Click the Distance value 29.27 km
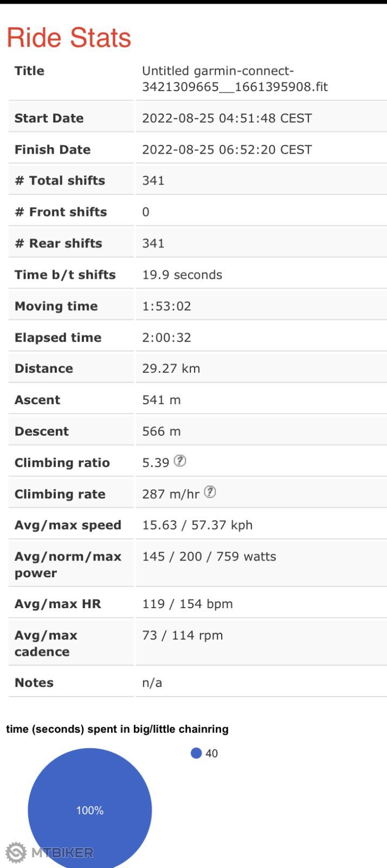The height and width of the screenshot is (868, 387). 171,369
